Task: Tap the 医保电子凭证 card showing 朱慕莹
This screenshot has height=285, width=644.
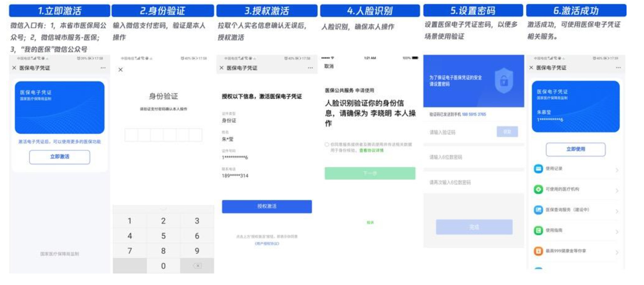Action: tap(576, 107)
